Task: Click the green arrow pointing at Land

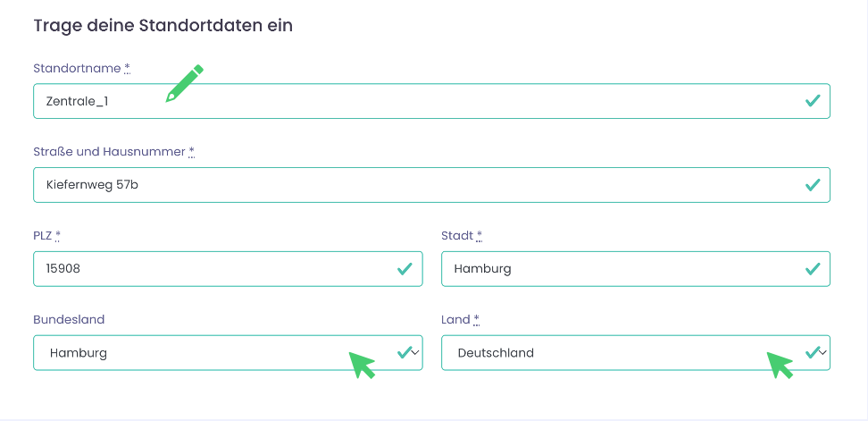Action: pyautogui.click(x=780, y=364)
